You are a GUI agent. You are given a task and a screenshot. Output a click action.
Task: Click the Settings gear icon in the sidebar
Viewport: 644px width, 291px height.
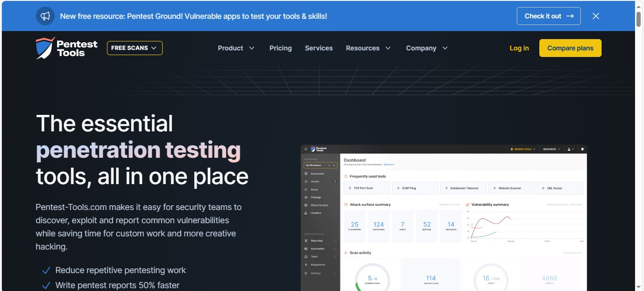[306, 273]
